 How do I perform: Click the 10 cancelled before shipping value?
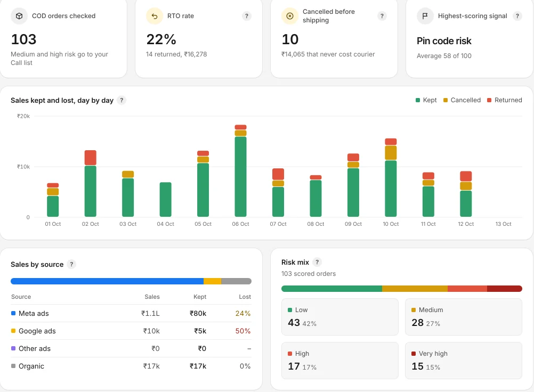tap(290, 39)
